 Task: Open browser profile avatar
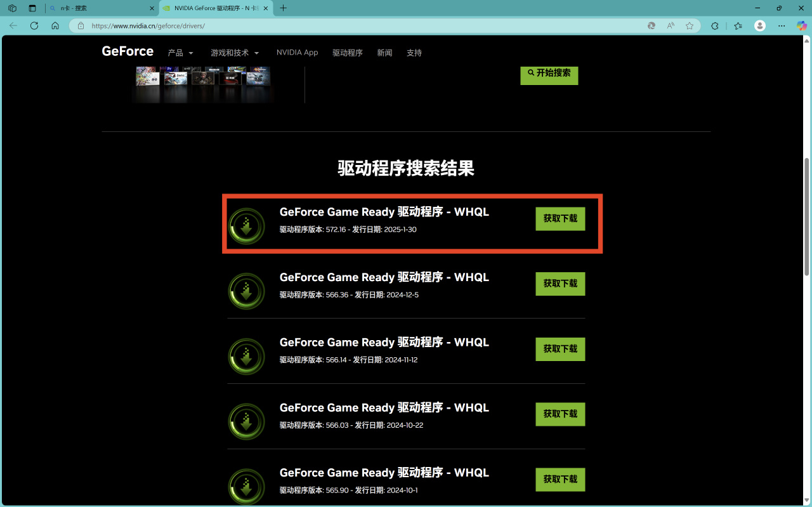[760, 26]
